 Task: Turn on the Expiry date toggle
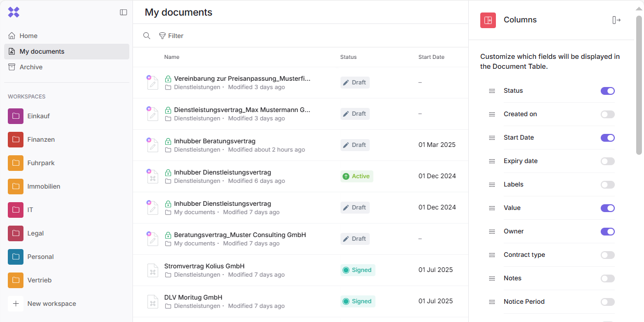607,162
